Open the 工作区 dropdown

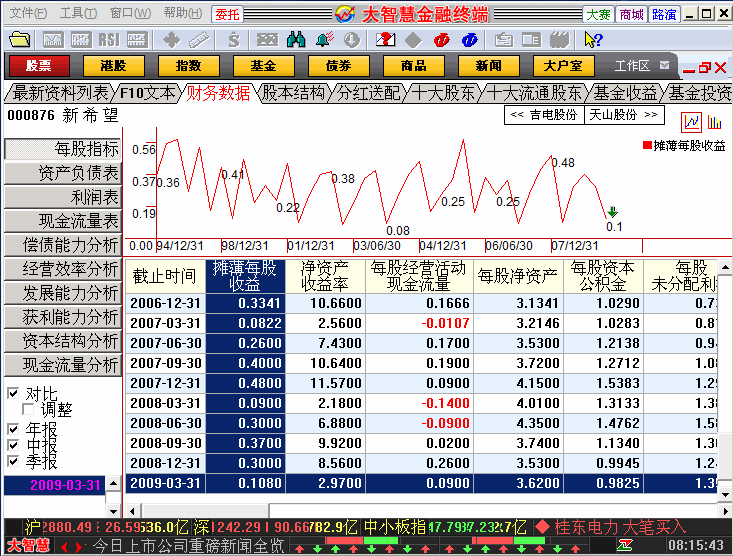click(664, 65)
